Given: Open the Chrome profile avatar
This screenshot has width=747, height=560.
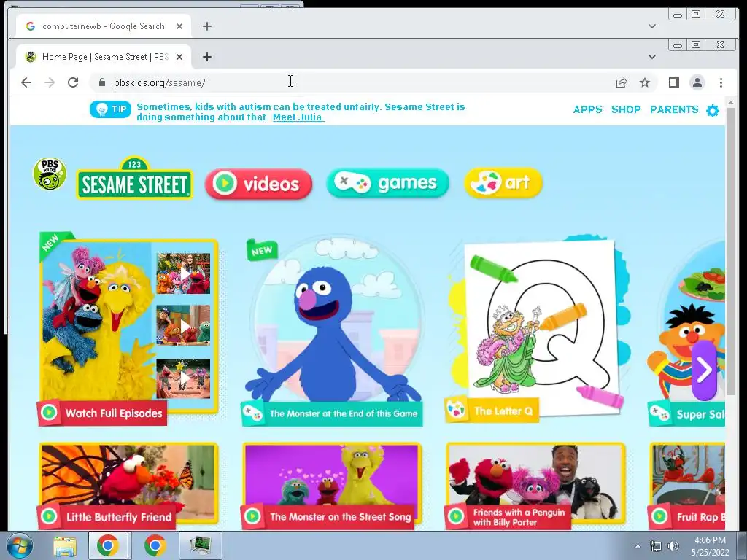Looking at the screenshot, I should pyautogui.click(x=697, y=82).
